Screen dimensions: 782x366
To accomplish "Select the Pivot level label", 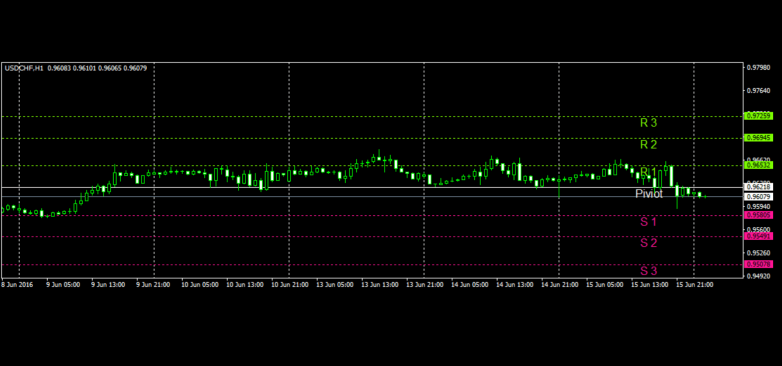I will tap(649, 194).
